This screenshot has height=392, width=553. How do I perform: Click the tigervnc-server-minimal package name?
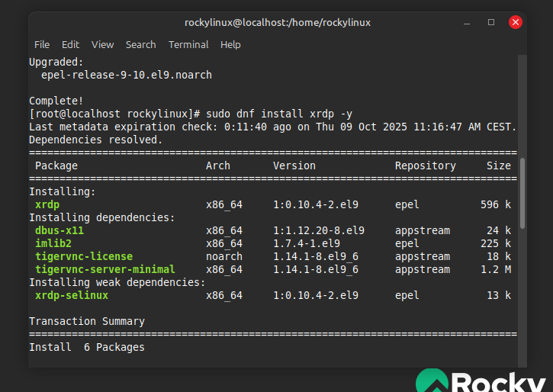(104, 269)
